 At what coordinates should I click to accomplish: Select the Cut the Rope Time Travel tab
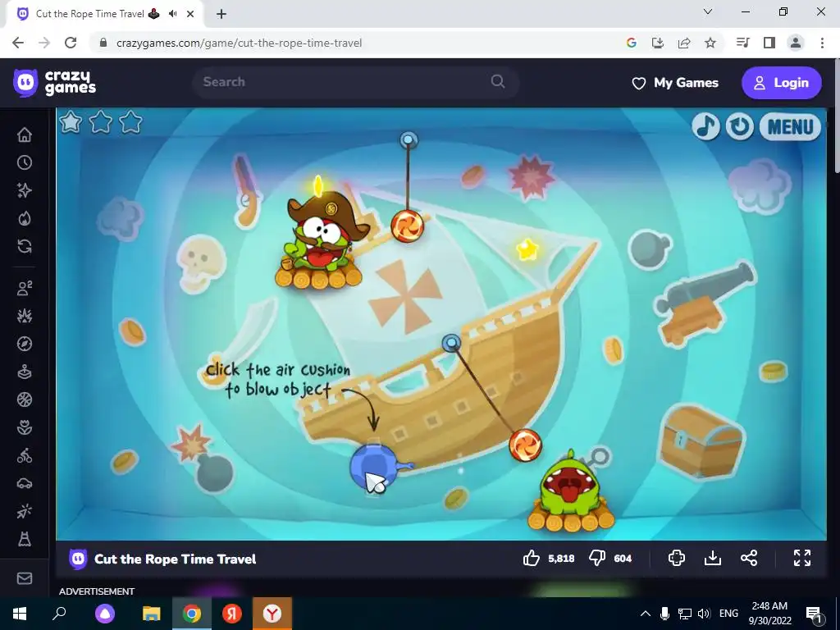coord(104,14)
